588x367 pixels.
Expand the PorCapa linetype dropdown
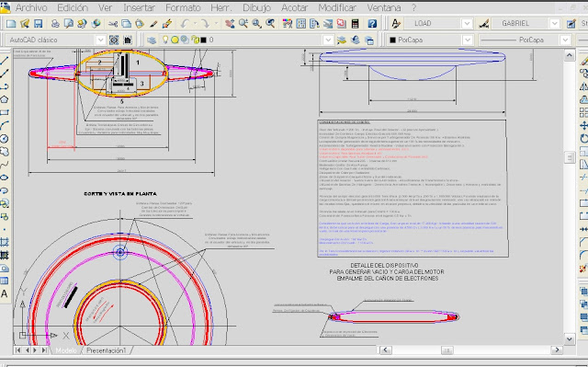(x=565, y=40)
